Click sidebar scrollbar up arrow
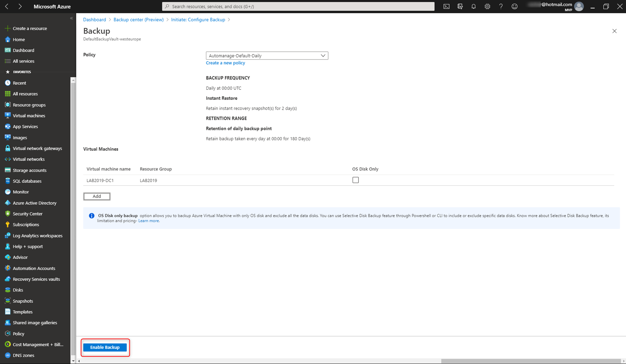 tap(73, 80)
